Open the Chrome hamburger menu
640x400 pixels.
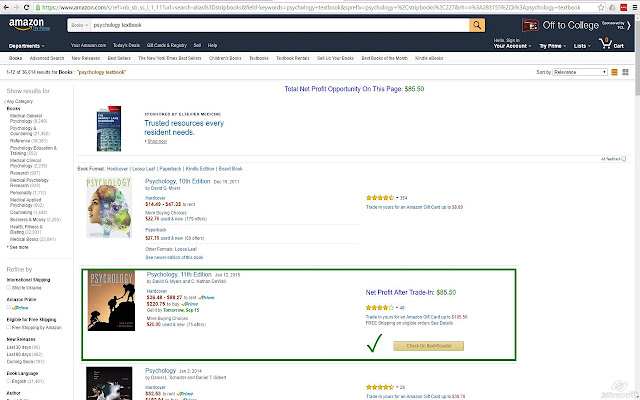coord(634,7)
